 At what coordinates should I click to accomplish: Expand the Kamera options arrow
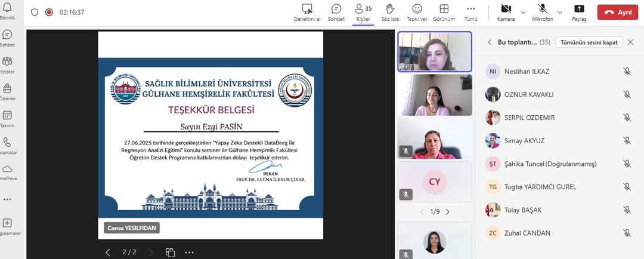523,13
